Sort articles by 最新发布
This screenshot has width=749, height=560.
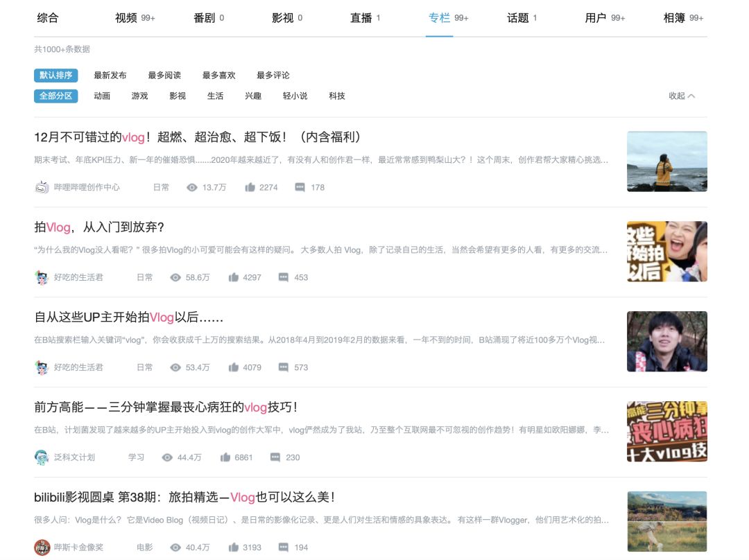110,76
